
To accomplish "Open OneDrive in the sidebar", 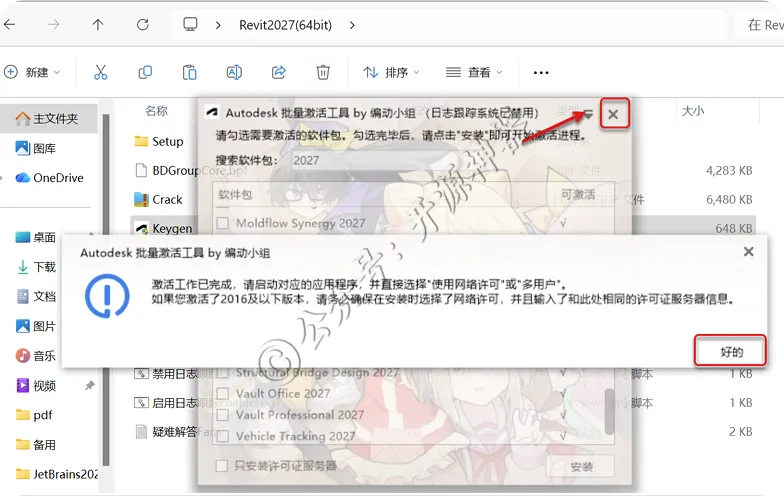I will point(49,178).
